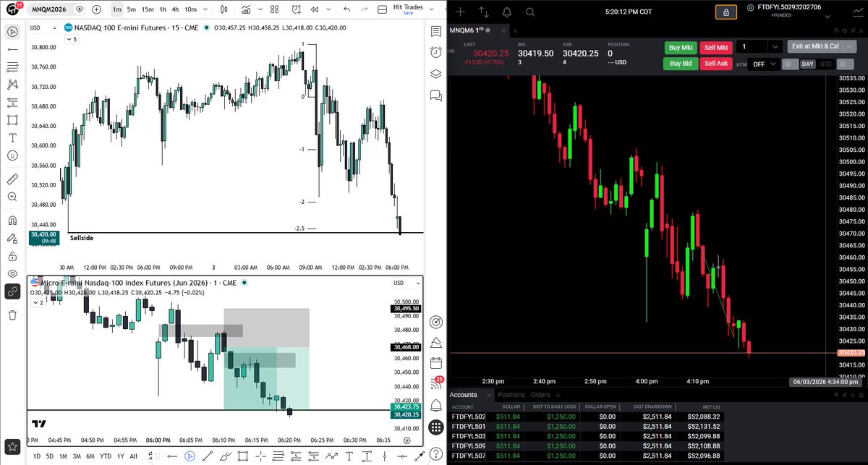Screen dimensions: 868x465
Task: Open the watchlist panel icon
Action: pyautogui.click(x=436, y=32)
